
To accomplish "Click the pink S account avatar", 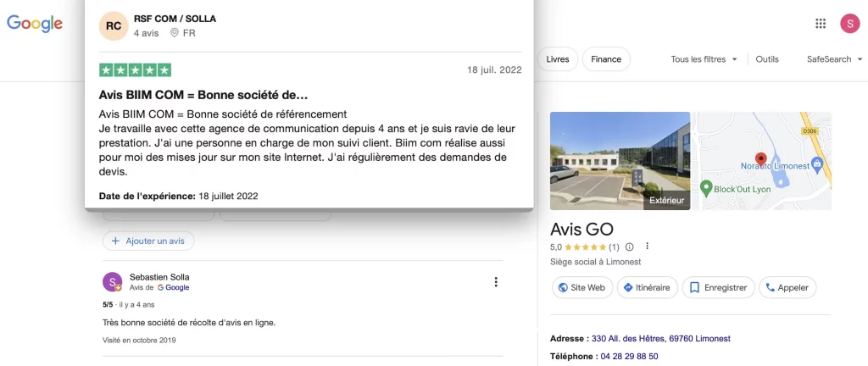I will click(x=849, y=23).
